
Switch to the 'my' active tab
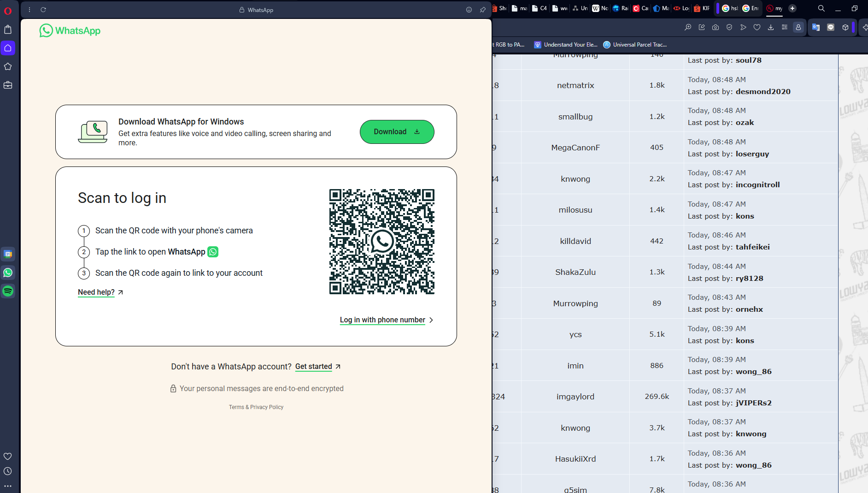pyautogui.click(x=774, y=8)
